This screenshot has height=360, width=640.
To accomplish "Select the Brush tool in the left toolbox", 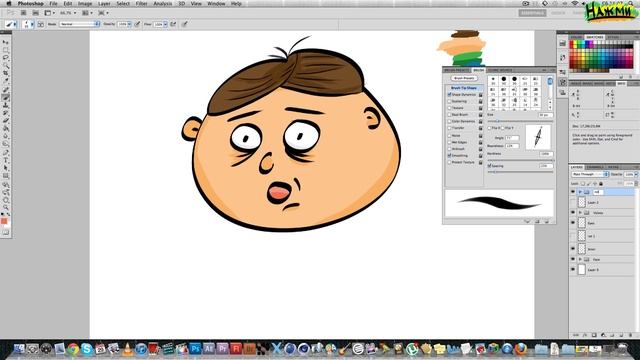I will tap(6, 97).
